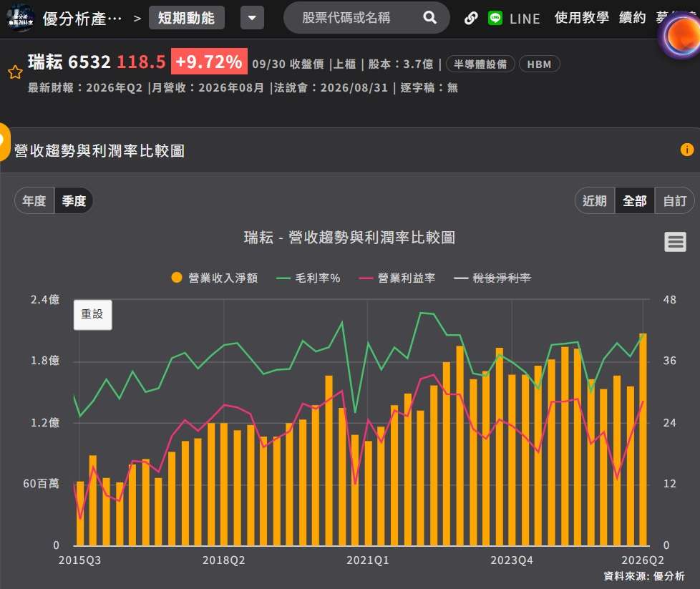This screenshot has height=589, width=700.
Task: Copy link using the chain icon
Action: click(470, 19)
